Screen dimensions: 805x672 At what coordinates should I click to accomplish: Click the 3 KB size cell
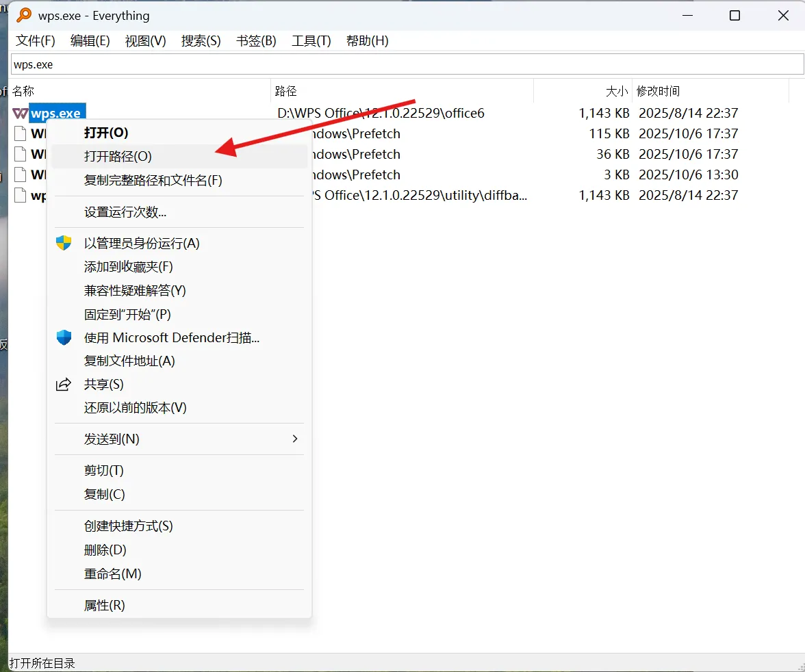coord(617,175)
